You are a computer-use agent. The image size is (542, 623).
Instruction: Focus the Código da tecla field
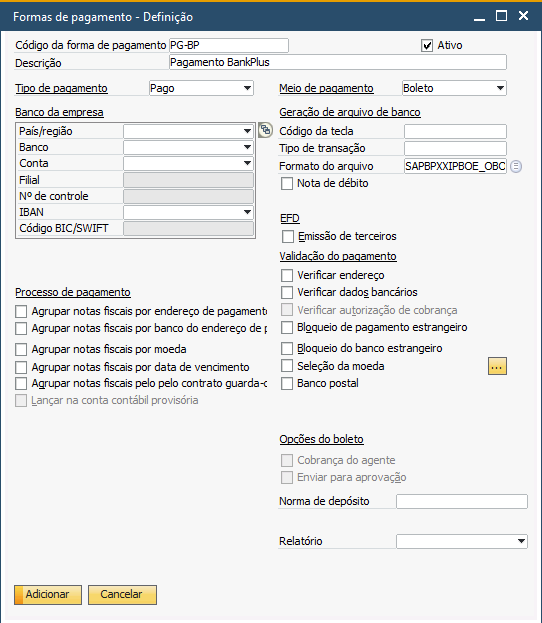tap(455, 131)
